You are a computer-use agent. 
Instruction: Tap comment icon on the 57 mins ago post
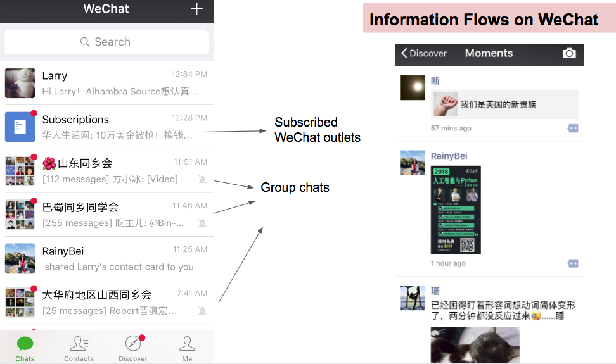pyautogui.click(x=573, y=129)
